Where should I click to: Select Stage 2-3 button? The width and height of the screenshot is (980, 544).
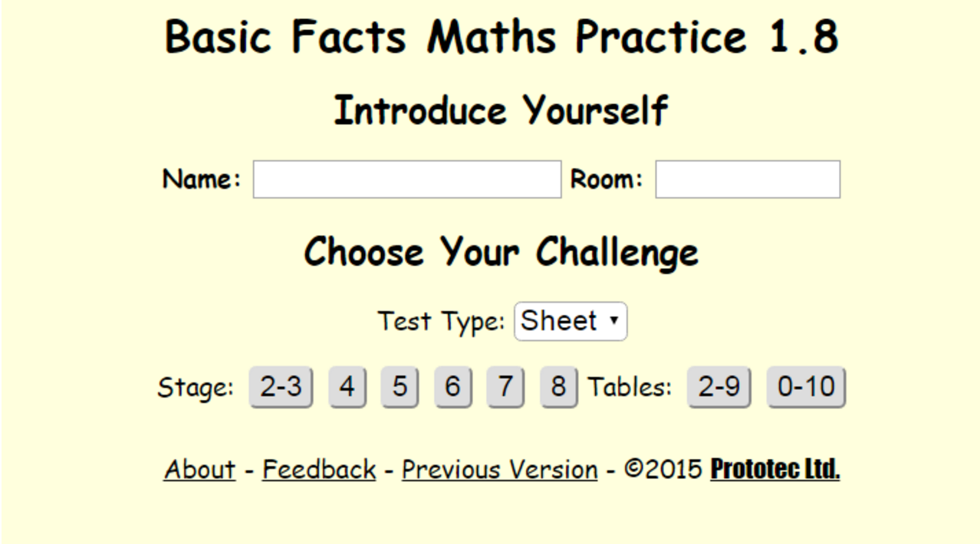pos(281,387)
